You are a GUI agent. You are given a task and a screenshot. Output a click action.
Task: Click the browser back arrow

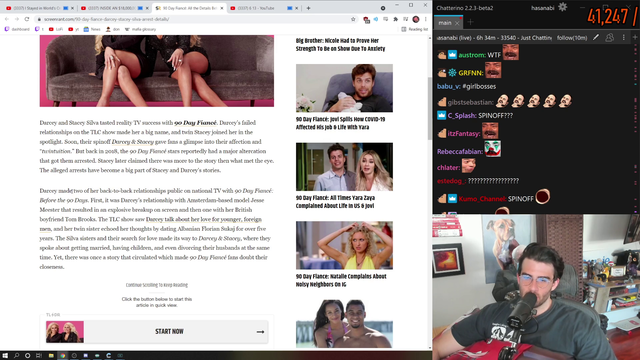point(7,19)
